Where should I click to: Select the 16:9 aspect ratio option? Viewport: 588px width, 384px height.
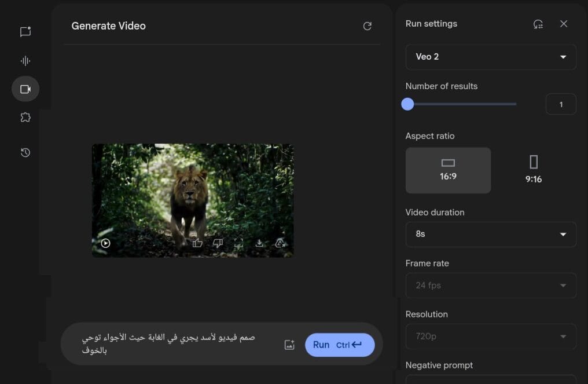click(x=448, y=170)
